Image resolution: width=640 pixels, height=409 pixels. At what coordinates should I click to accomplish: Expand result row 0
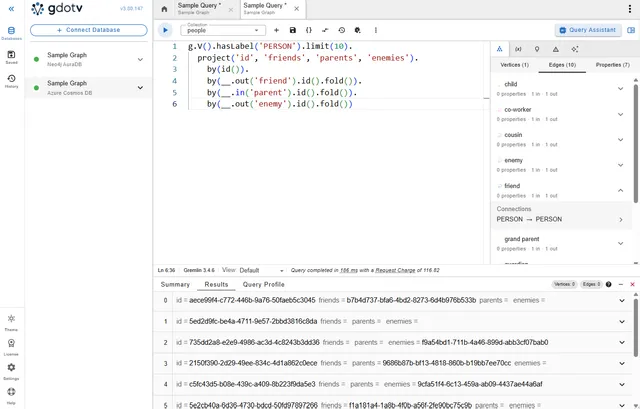622,300
